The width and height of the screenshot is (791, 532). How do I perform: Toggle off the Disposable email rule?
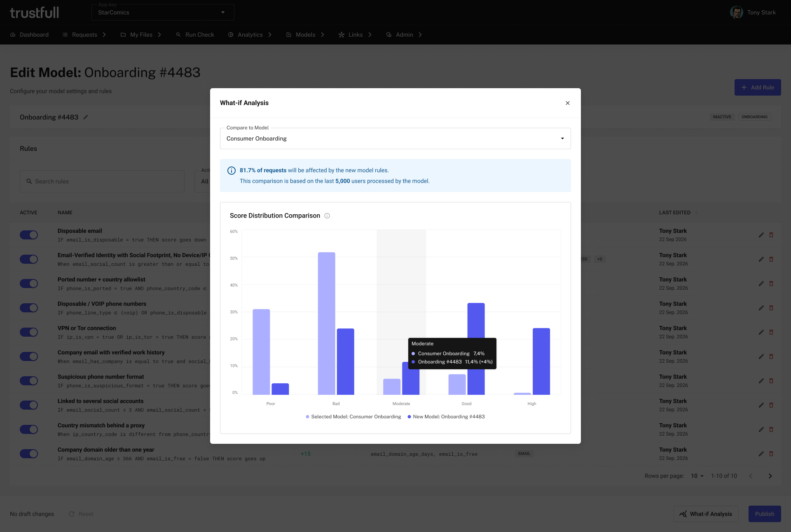[x=29, y=235]
